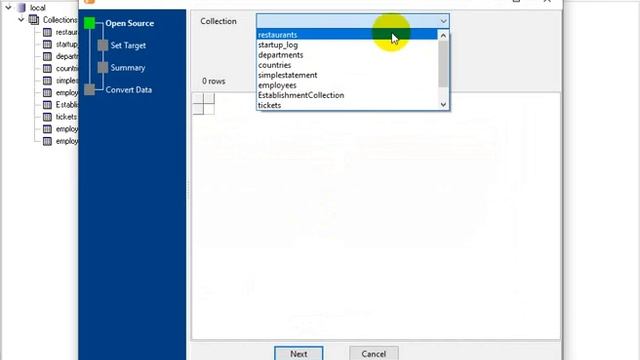Screen dimensions: 640x360
Task: Click the startup_log collection table icon
Action: 47,44
